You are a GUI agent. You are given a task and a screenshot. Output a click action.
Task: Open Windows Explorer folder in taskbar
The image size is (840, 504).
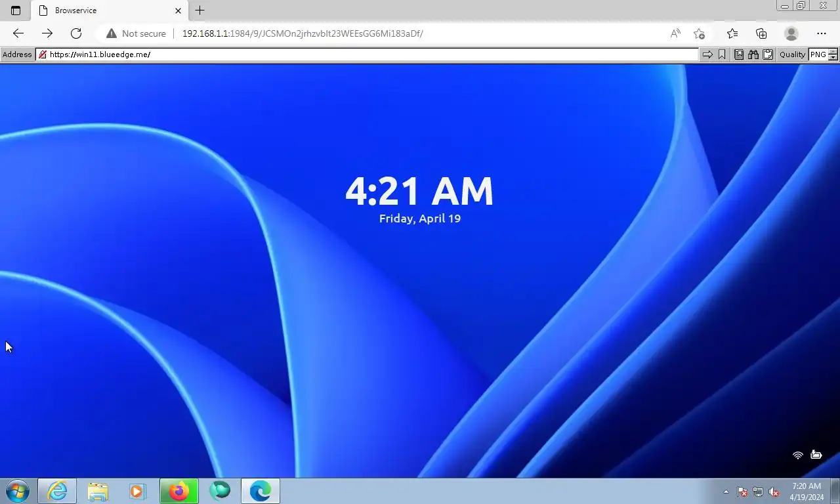tap(98, 491)
